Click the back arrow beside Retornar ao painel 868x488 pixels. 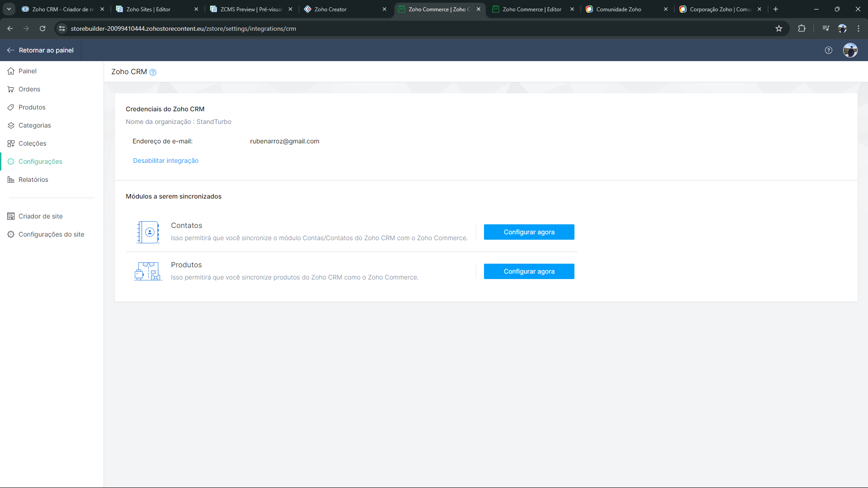click(11, 50)
